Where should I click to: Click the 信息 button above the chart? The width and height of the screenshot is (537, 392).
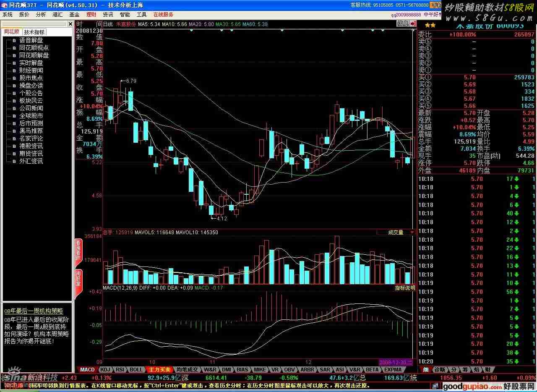coord(403,24)
